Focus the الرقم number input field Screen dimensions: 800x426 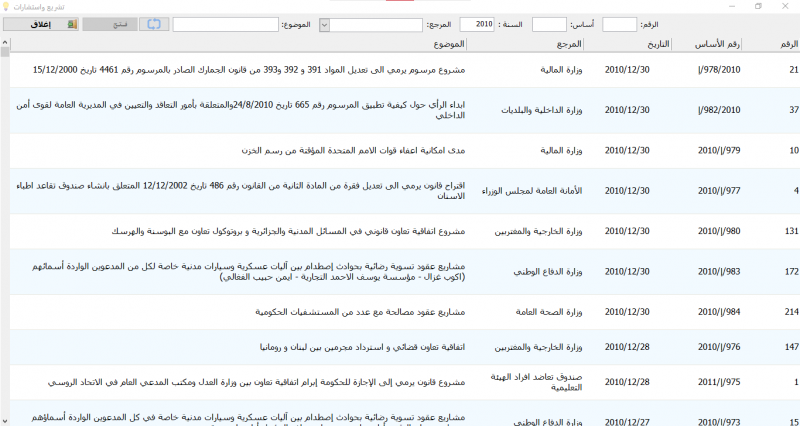(619, 24)
